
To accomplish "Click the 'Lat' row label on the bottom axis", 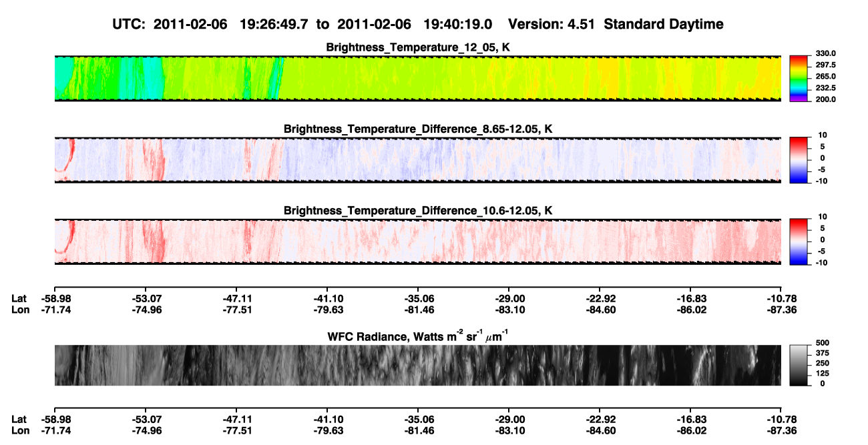I will tap(19, 419).
